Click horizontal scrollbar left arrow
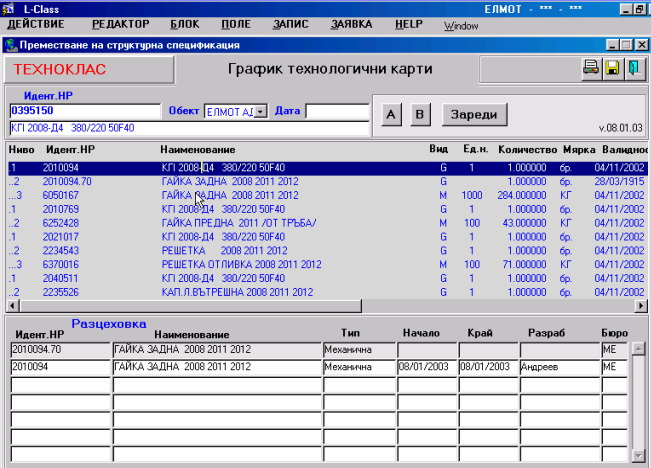Screen dimensions: 651x468 point(12,306)
